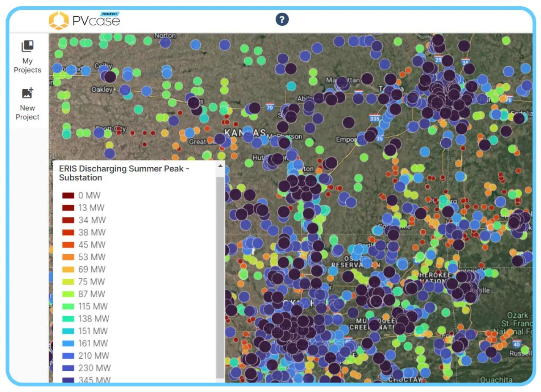Select the 53 MW orange swatch
The height and width of the screenshot is (392, 541).
(x=68, y=257)
